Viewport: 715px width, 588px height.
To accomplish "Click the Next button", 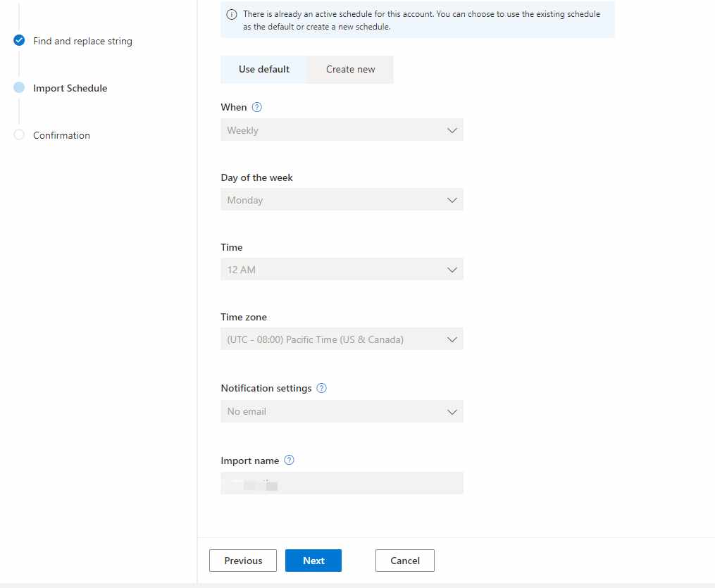I will [x=313, y=561].
